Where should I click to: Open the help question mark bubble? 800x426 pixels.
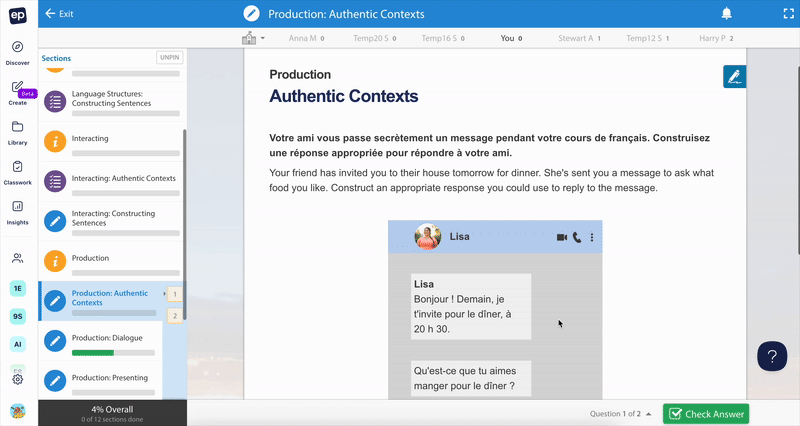point(772,356)
